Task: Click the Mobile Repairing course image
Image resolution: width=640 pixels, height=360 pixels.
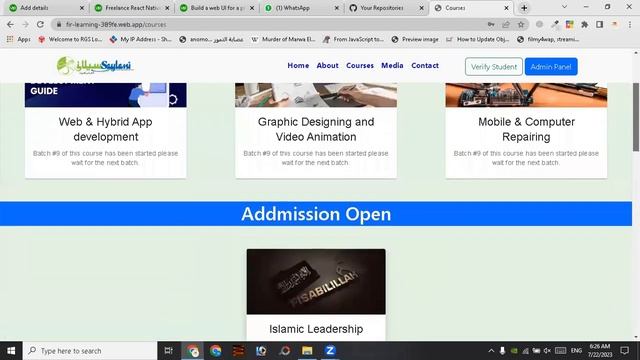Action: [526, 95]
